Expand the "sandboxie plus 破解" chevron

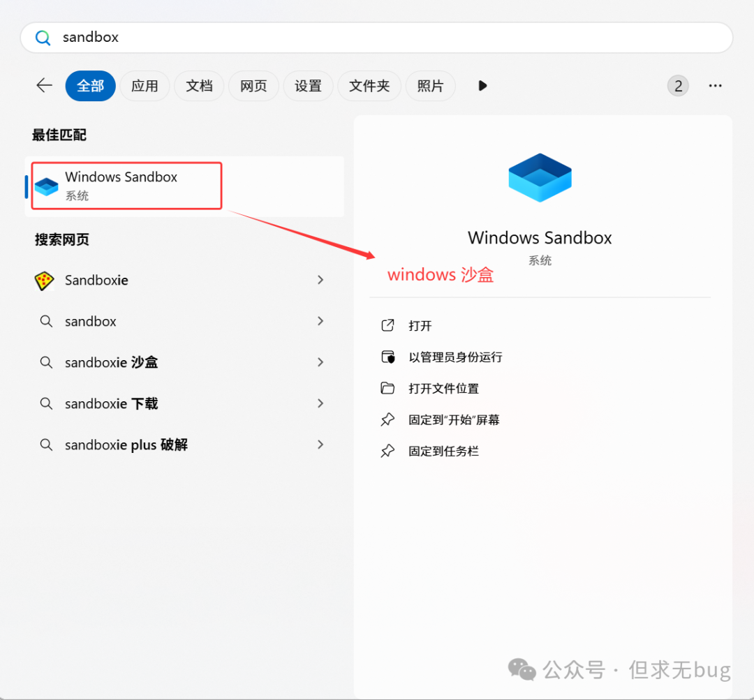click(320, 445)
